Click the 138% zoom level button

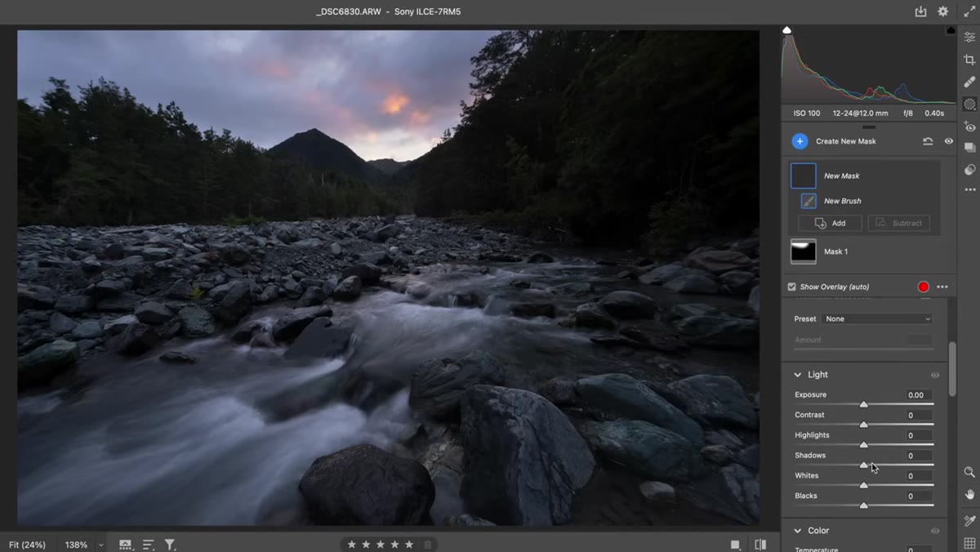point(76,545)
